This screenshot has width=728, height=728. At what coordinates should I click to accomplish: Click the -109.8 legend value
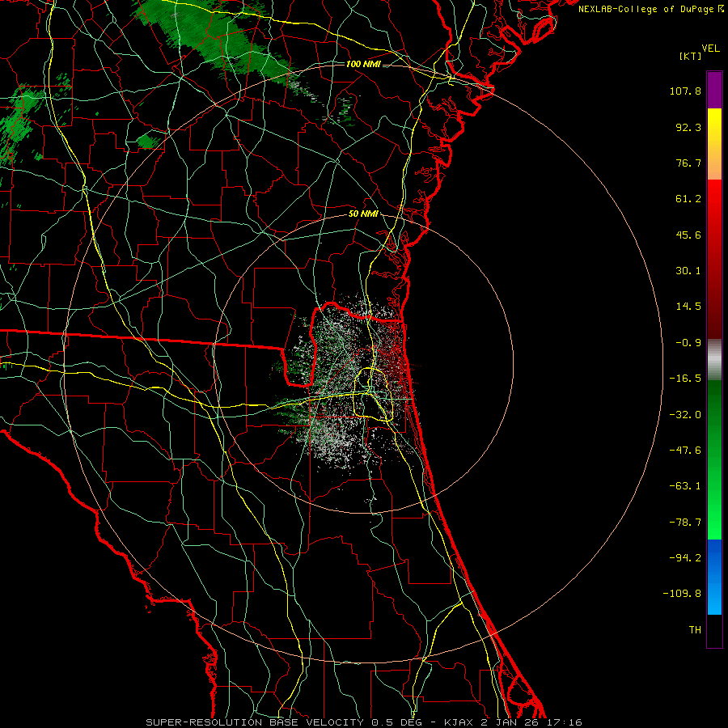coord(682,594)
